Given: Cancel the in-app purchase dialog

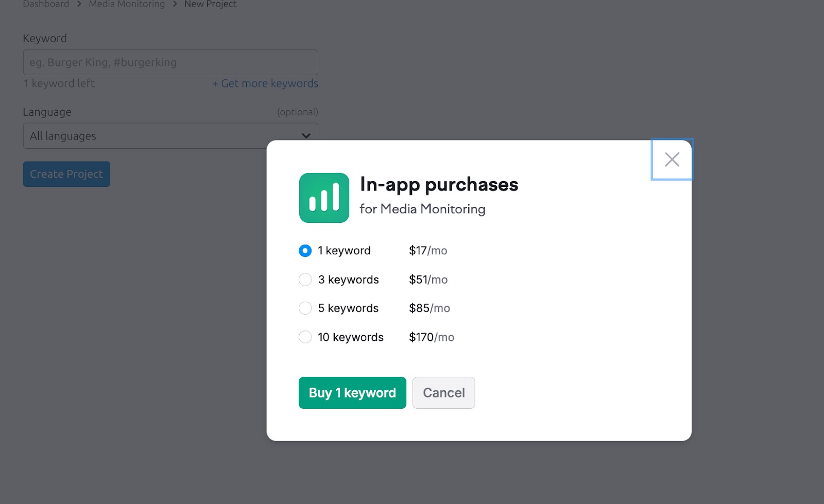Looking at the screenshot, I should pos(443,393).
